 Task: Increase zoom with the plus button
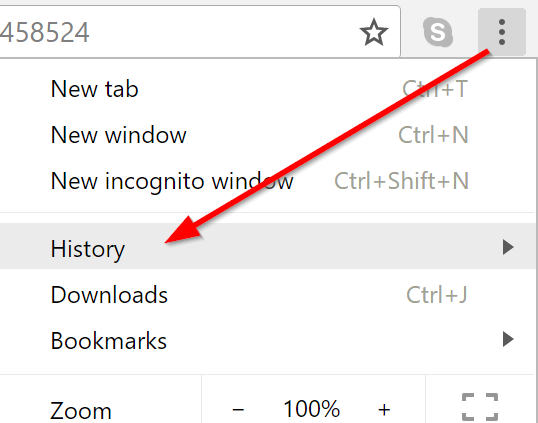pos(384,409)
